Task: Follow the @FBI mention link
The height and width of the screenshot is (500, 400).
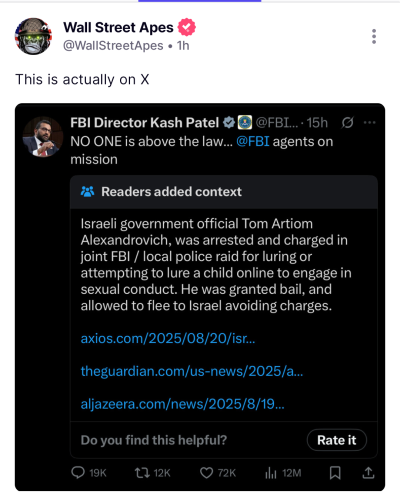Action: coord(253,142)
